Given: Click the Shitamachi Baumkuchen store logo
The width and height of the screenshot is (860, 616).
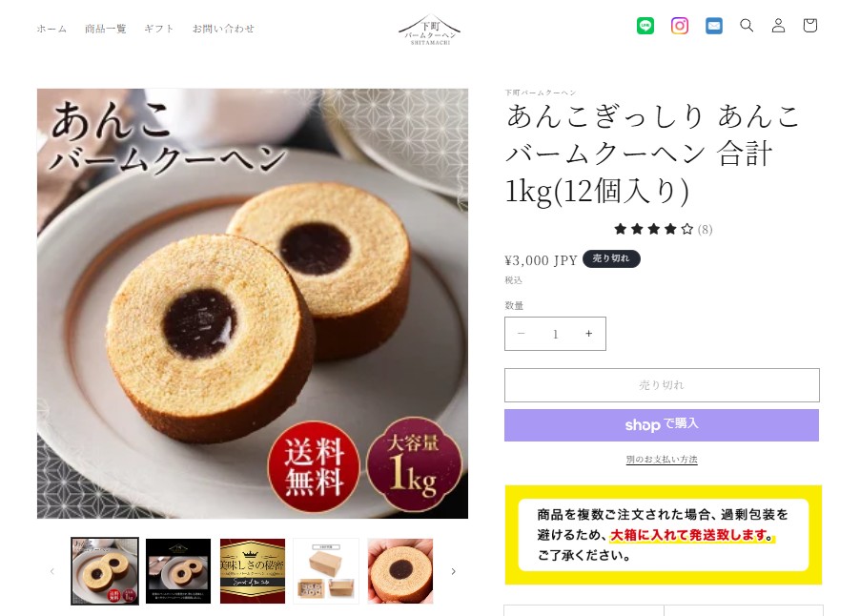Looking at the screenshot, I should pyautogui.click(x=430, y=31).
